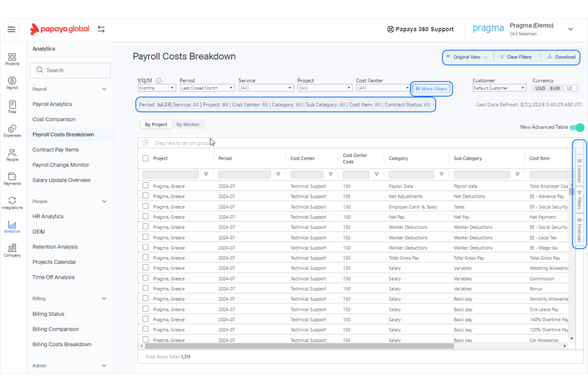Check the Net Pay row checkbox
The width and height of the screenshot is (588, 392).
point(145,216)
